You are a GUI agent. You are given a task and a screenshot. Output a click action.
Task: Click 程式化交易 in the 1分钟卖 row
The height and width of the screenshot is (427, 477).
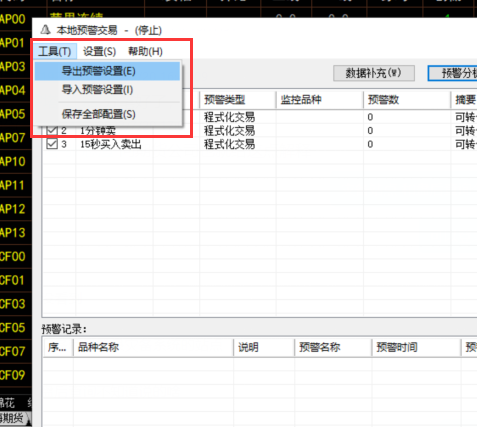click(x=229, y=131)
